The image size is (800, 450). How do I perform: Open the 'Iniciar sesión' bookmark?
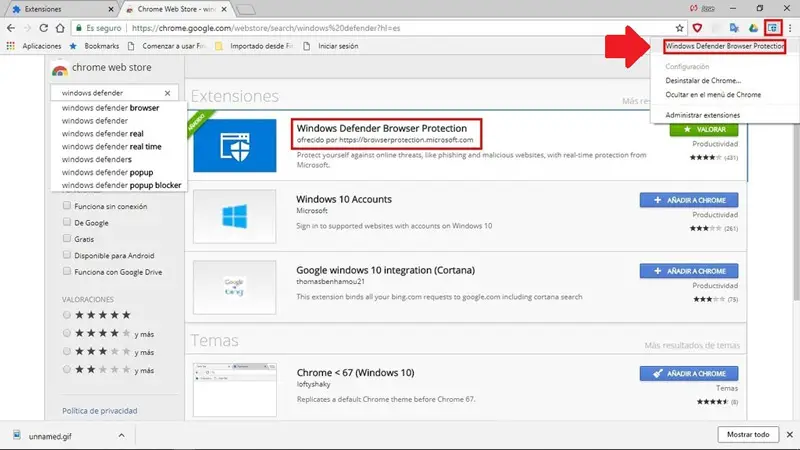(x=331, y=46)
